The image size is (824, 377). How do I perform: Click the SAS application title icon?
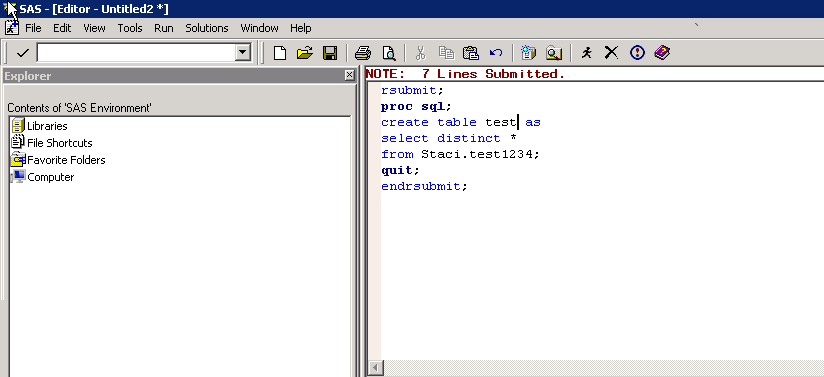tap(9, 8)
